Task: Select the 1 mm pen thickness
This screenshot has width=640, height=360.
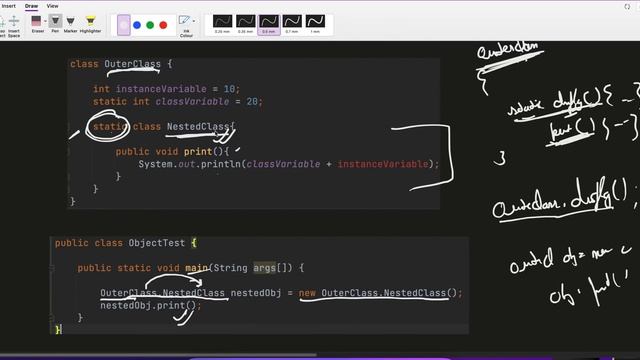Action: [x=316, y=24]
